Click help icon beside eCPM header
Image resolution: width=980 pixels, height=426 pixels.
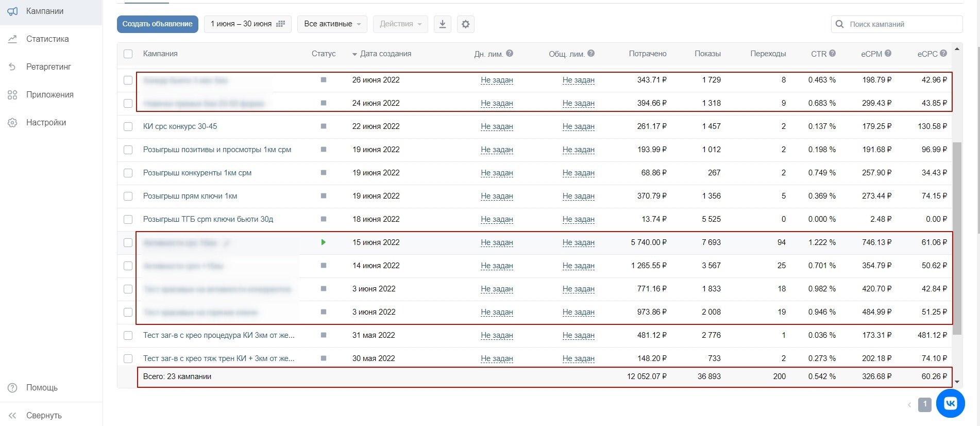[888, 53]
